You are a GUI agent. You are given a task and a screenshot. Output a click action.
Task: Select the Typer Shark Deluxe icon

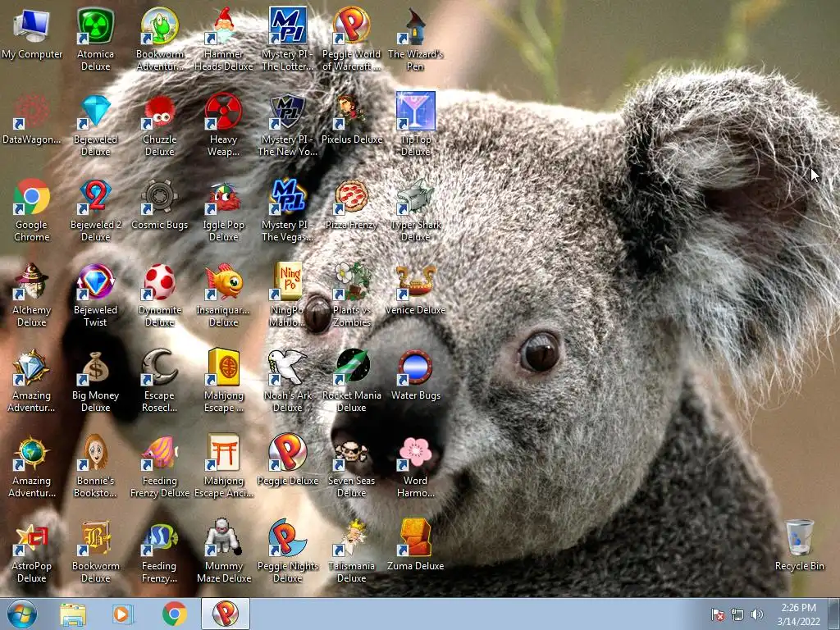pyautogui.click(x=415, y=197)
